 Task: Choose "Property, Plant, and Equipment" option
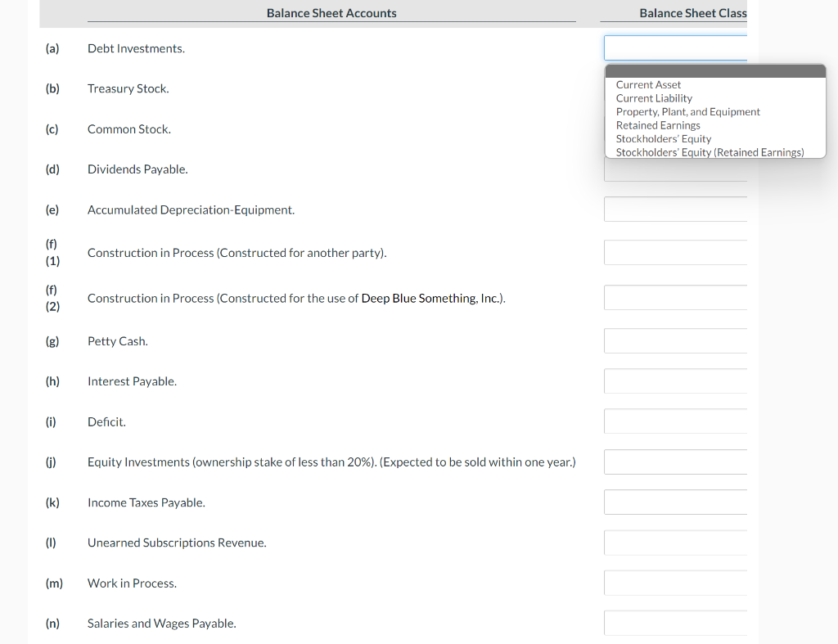pos(687,111)
